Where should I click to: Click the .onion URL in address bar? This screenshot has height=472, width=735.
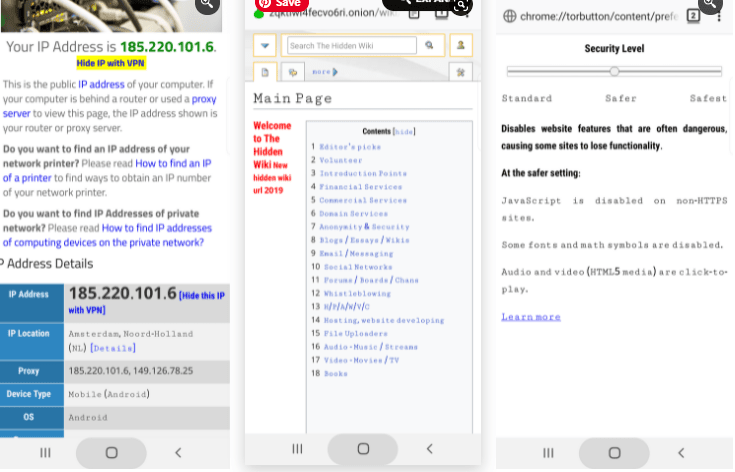(334, 13)
